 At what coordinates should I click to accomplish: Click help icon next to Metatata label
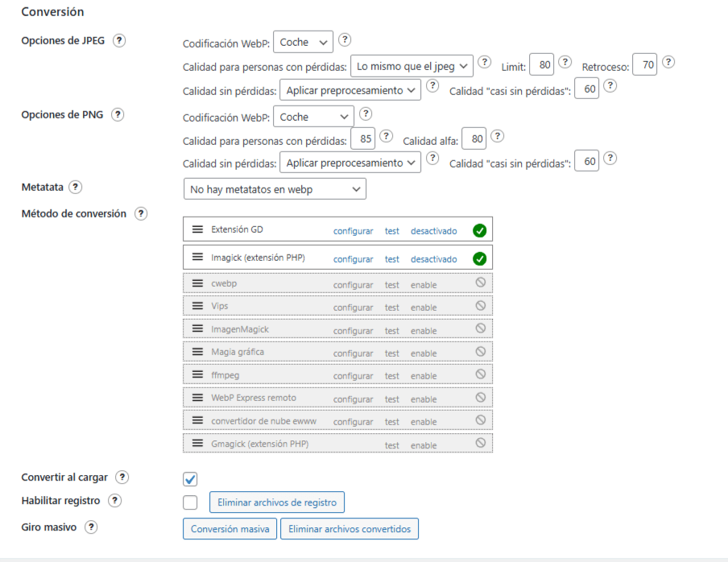click(76, 187)
